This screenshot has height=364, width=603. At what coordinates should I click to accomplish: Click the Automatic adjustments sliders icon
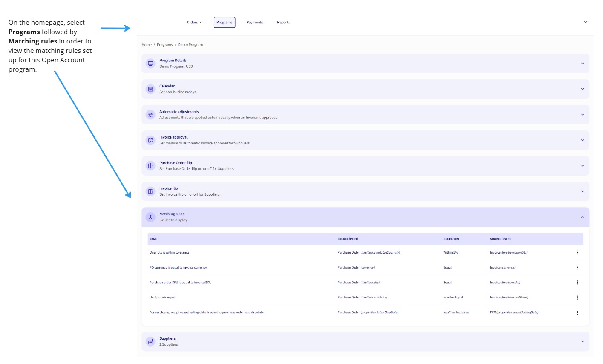[150, 114]
